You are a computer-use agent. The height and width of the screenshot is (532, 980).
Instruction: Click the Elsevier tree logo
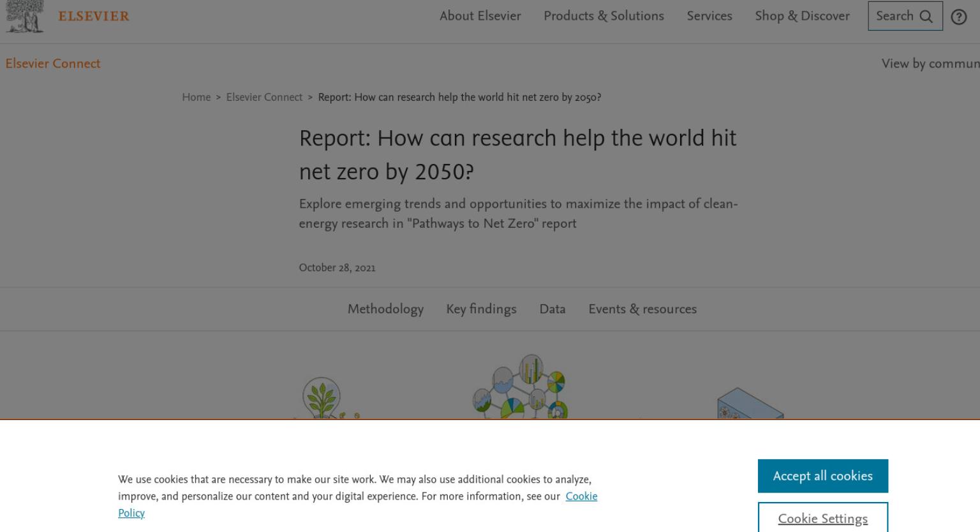[25, 16]
